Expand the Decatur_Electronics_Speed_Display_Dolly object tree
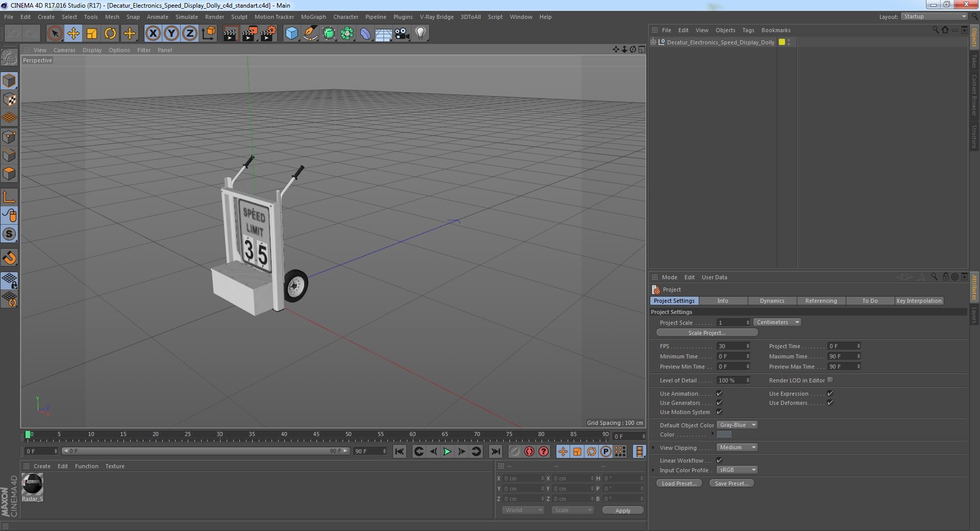Screen dimensions: 980x531 click(653, 42)
